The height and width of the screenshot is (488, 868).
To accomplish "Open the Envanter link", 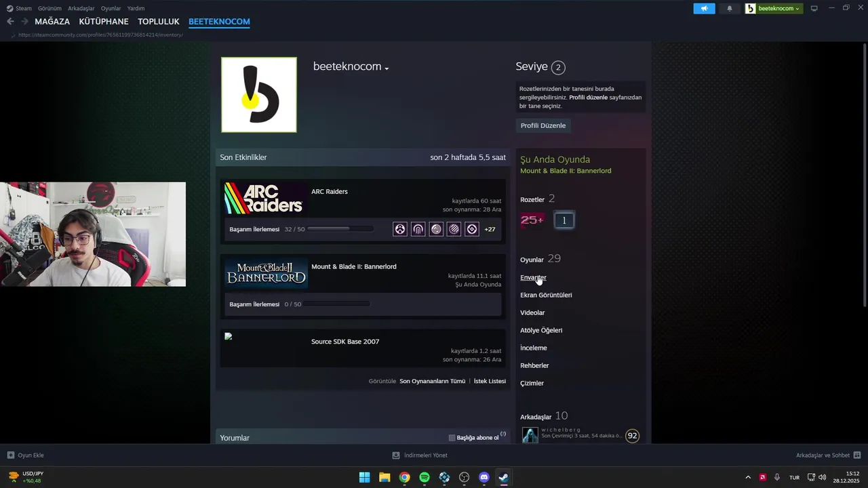I will 533,277.
